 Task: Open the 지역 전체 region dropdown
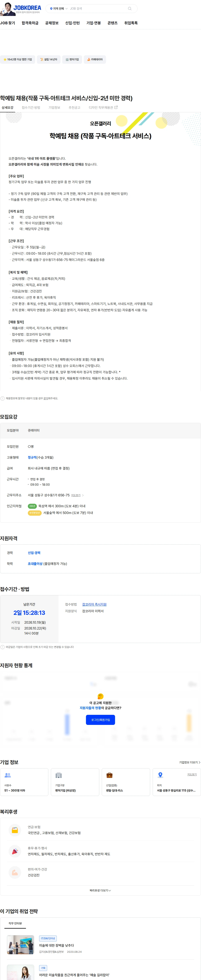[x=59, y=8]
